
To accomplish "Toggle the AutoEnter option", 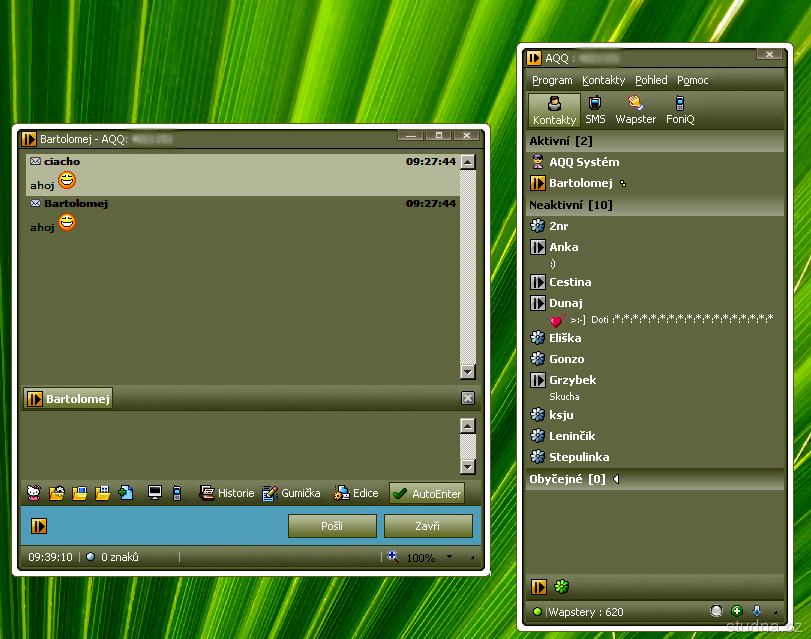I will (x=427, y=493).
